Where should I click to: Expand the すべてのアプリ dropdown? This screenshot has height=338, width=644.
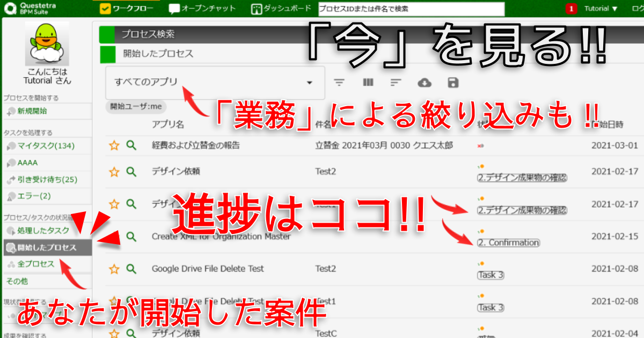(215, 83)
